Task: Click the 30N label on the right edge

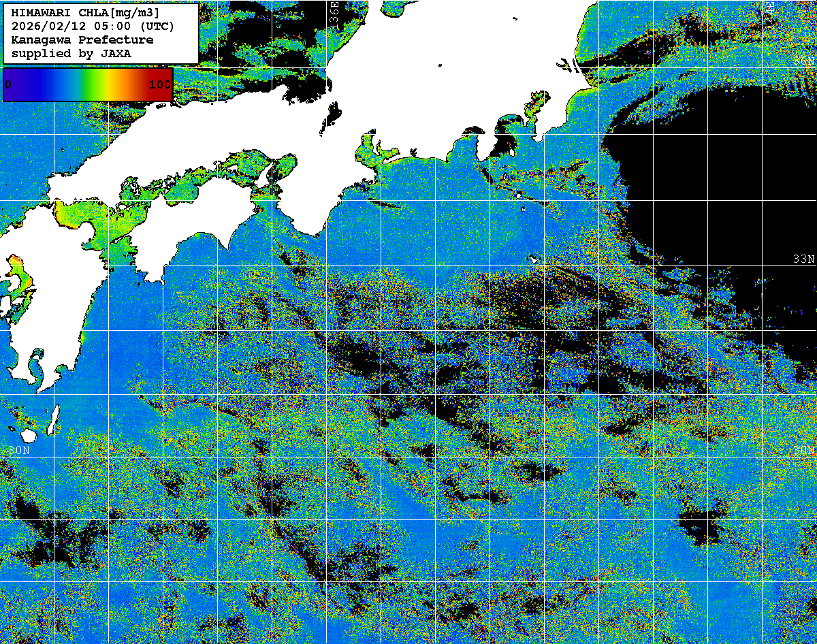Action: tap(804, 451)
